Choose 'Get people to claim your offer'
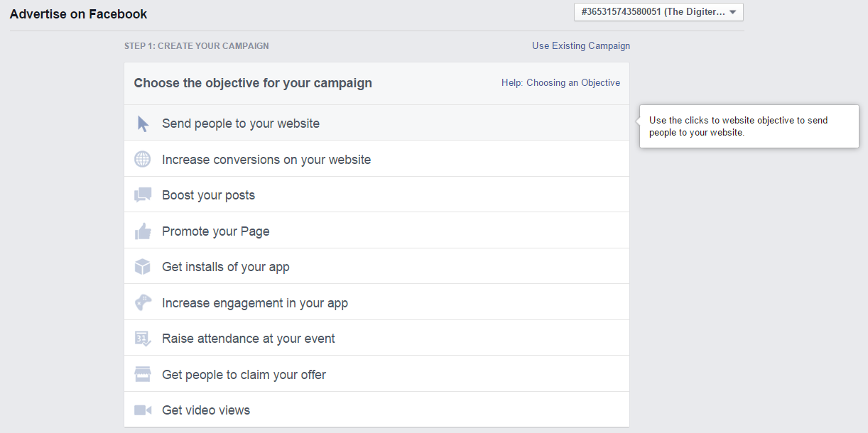Viewport: 868px width, 433px height. [376, 374]
